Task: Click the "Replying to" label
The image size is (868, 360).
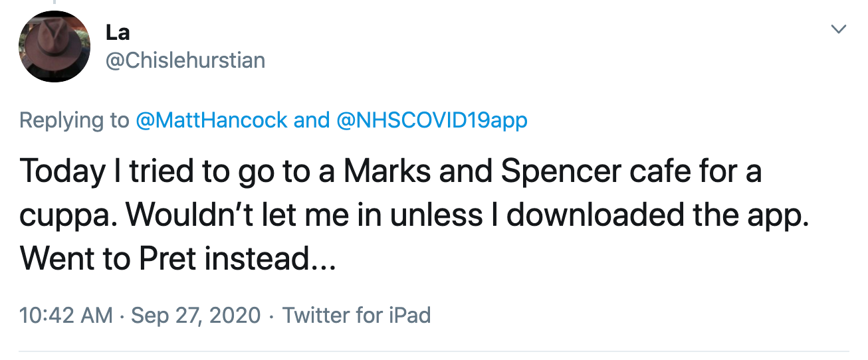Action: 74,120
